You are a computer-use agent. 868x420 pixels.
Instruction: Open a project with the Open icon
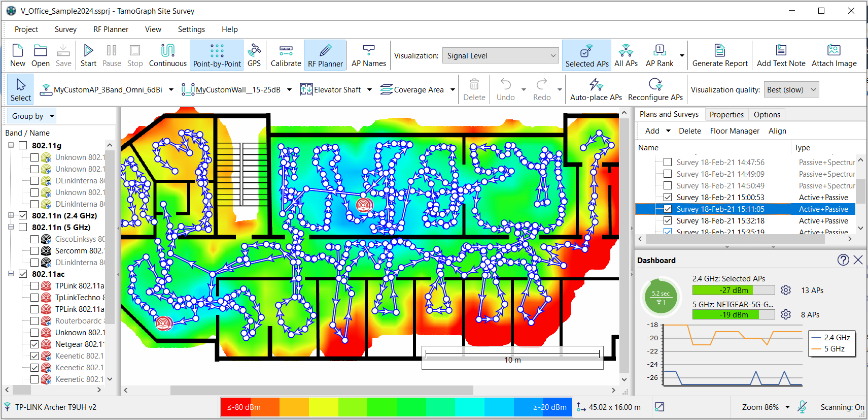[41, 55]
